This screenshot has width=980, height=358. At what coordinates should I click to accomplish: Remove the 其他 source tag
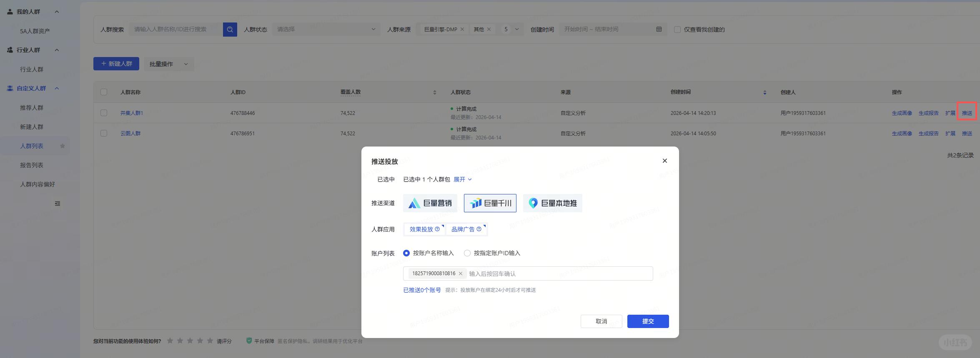pos(489,29)
